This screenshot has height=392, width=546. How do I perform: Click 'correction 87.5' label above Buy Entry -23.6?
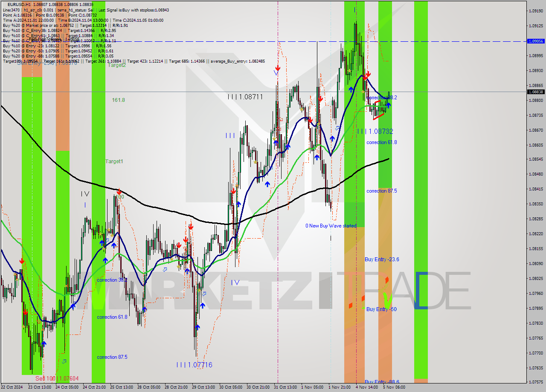(x=381, y=191)
